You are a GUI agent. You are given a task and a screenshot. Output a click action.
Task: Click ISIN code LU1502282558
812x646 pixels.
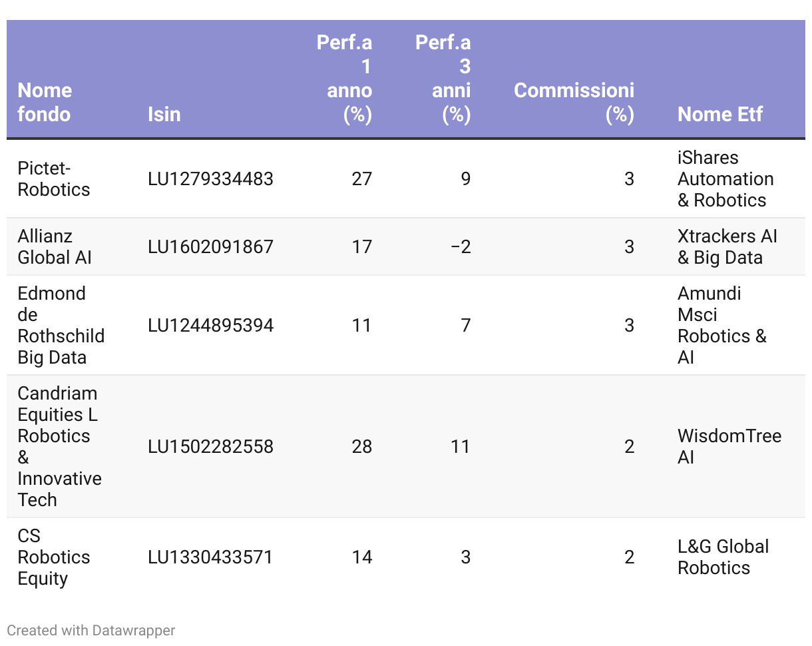(210, 446)
